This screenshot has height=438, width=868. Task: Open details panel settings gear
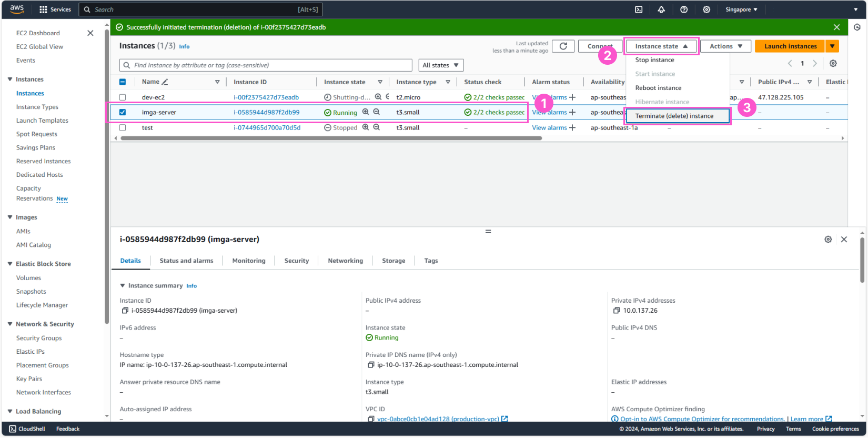(828, 240)
